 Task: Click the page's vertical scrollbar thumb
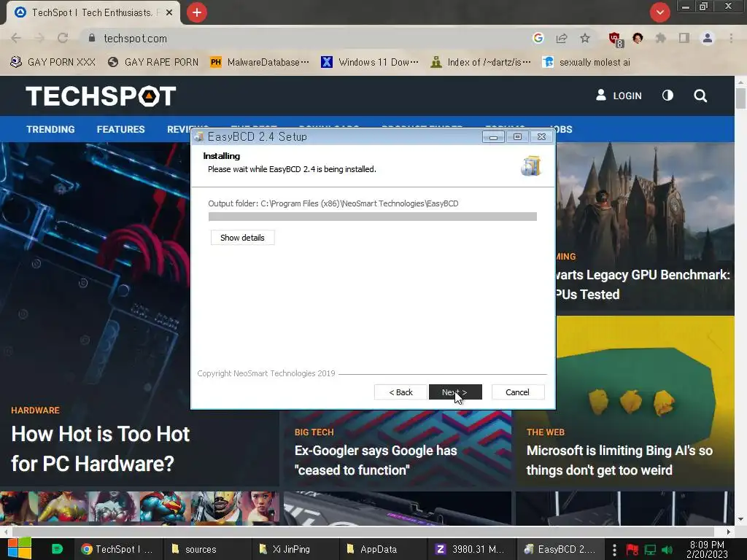740,98
